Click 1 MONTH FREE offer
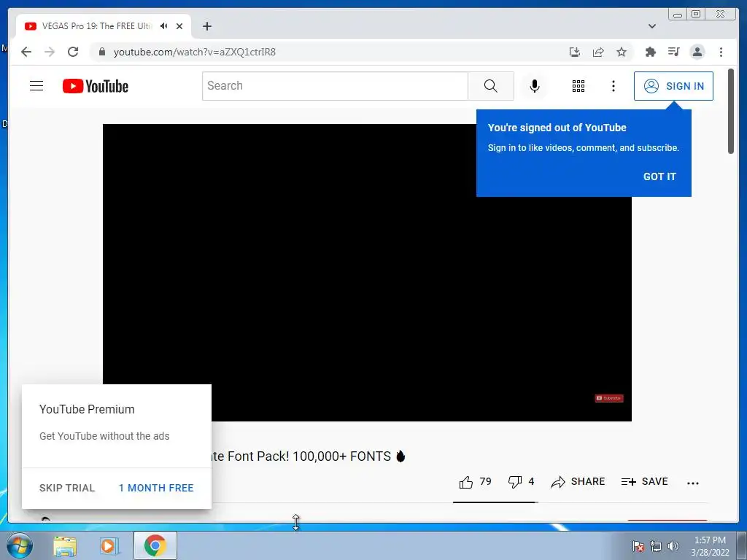 tap(156, 488)
